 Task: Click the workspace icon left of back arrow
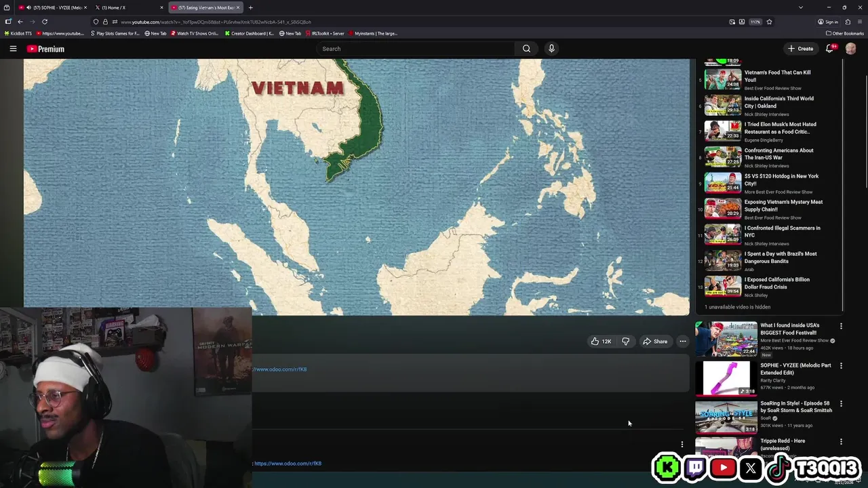[8, 22]
